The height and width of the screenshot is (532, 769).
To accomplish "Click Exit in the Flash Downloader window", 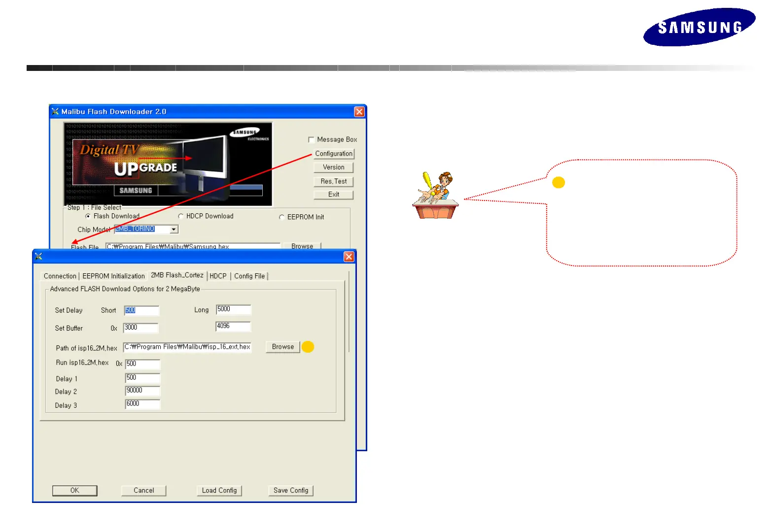I will [x=334, y=195].
